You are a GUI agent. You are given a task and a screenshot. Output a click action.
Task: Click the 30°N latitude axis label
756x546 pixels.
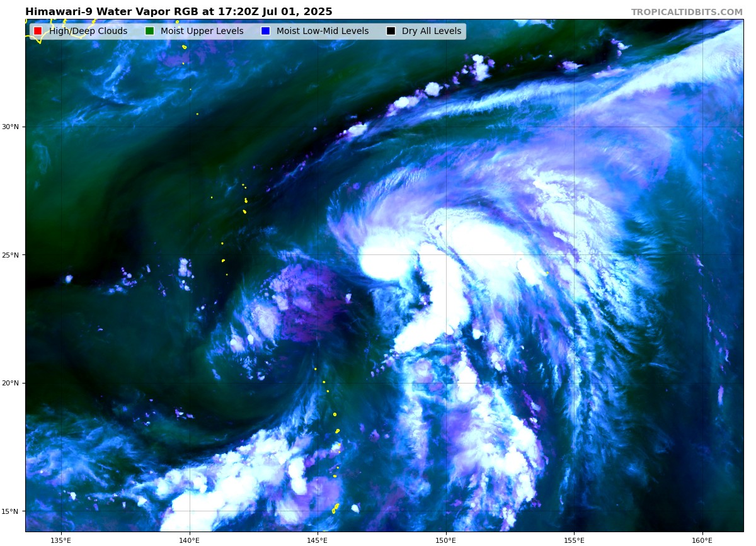(x=11, y=127)
